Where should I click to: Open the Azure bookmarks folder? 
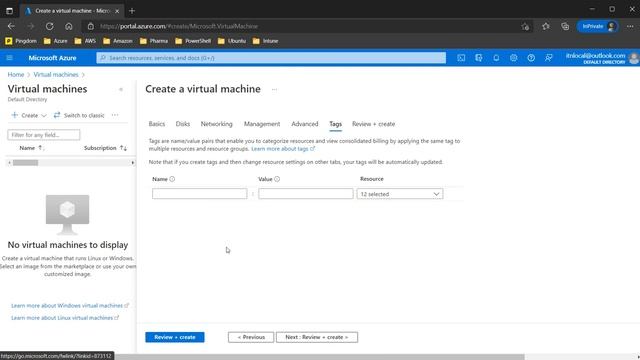click(x=56, y=41)
